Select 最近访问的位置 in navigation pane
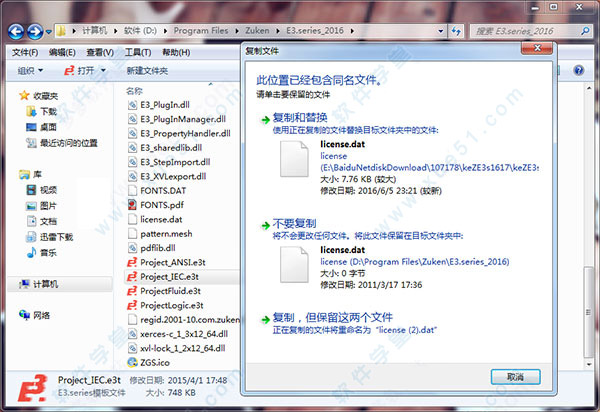 click(62, 143)
